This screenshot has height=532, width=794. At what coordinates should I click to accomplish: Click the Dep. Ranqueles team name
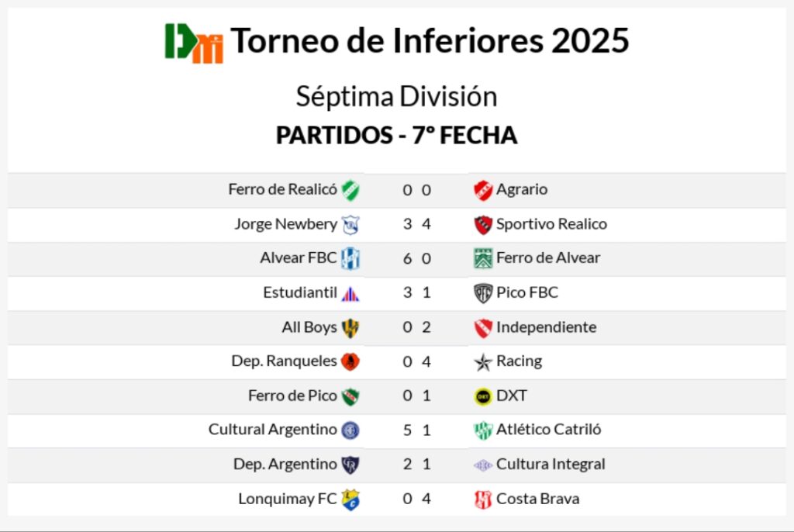tap(284, 361)
